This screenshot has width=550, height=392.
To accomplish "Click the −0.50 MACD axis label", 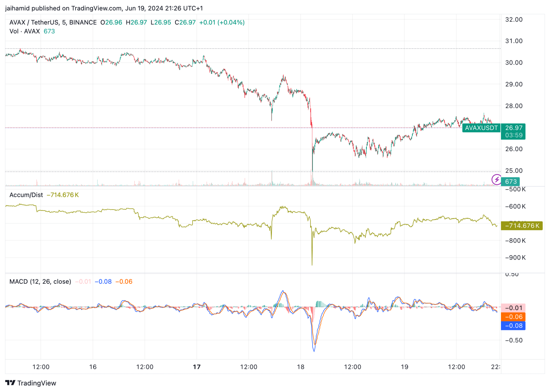I will [514, 340].
